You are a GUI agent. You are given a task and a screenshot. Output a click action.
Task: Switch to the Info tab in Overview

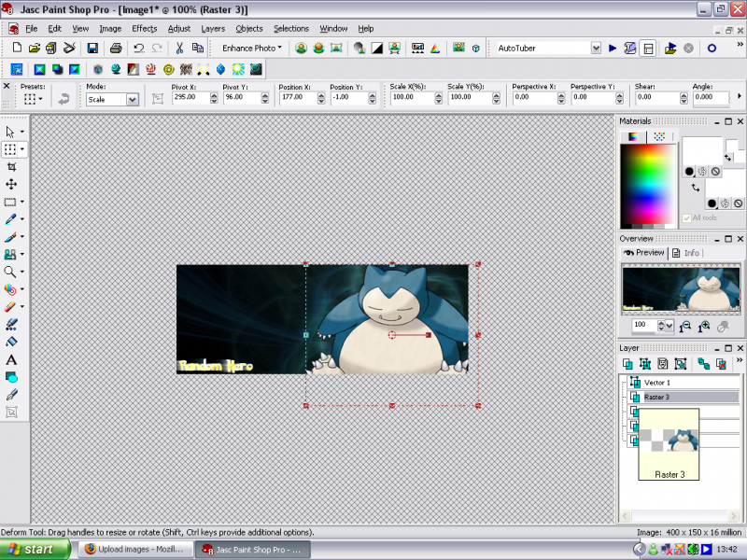686,253
